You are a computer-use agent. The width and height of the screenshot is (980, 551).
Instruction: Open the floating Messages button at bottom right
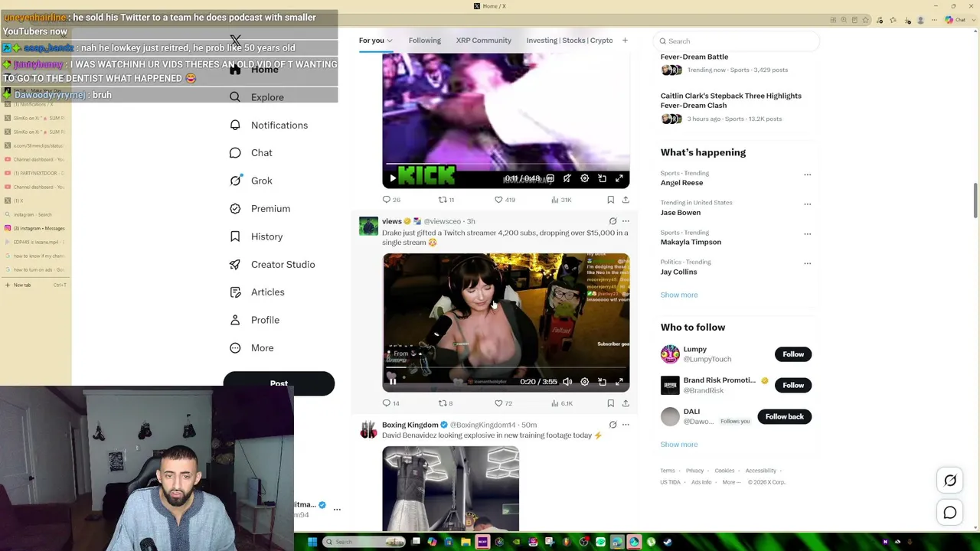pyautogui.click(x=950, y=513)
